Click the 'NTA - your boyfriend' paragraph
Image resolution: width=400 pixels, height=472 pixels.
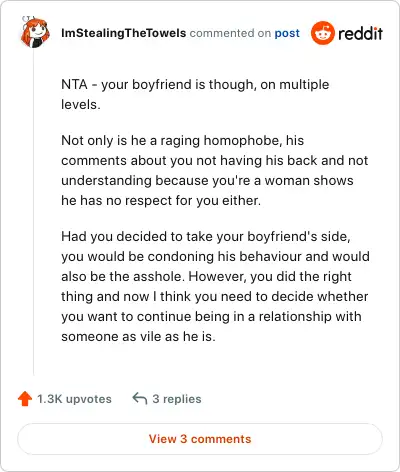195,94
